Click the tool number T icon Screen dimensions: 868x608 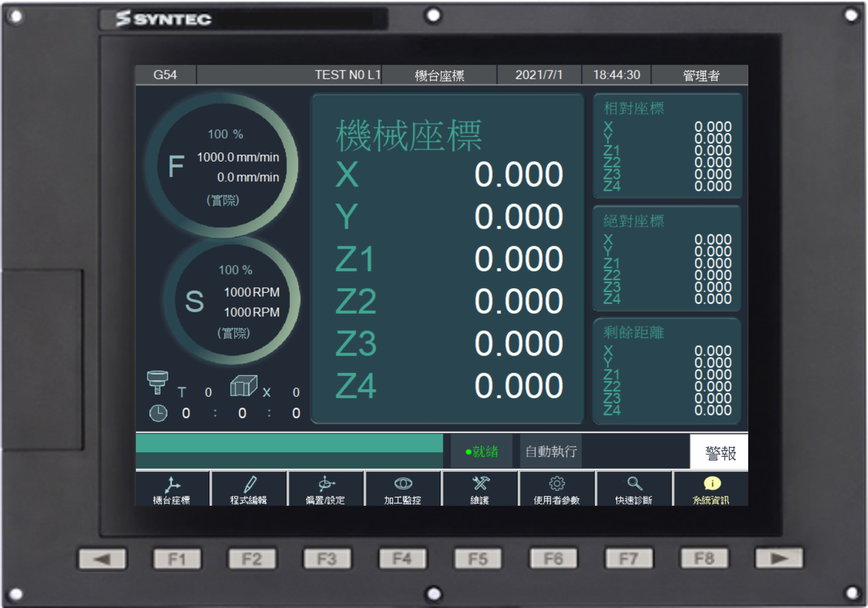158,383
